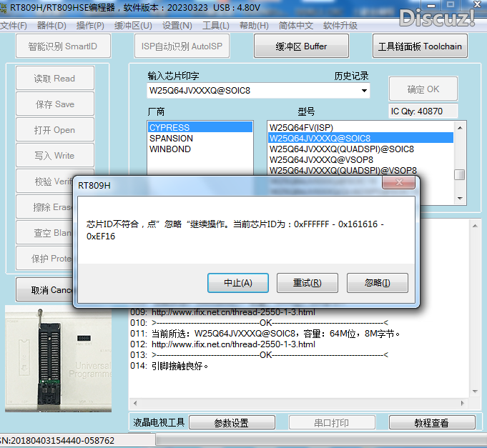
Task: Click ISP自动识别 AutoISP button
Action: coord(182,46)
